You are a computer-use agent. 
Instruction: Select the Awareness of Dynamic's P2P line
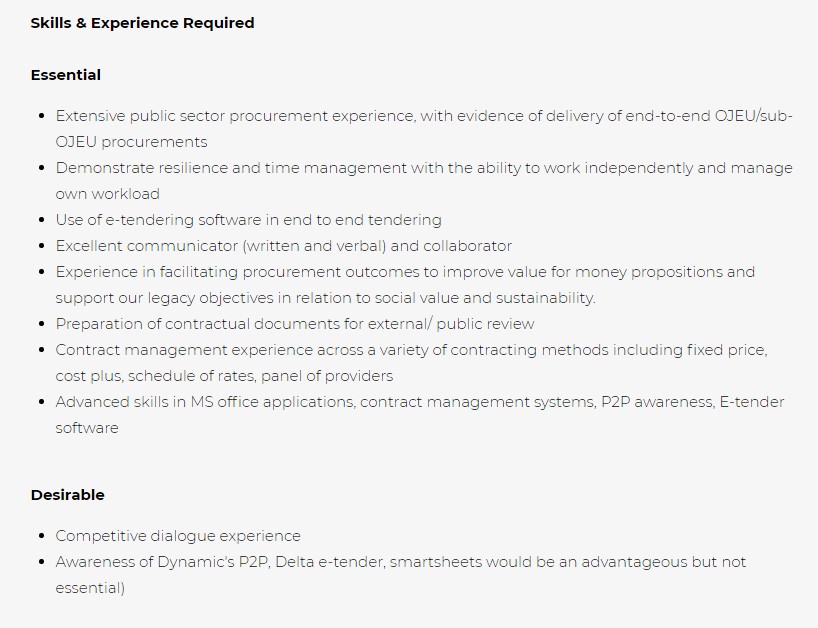coord(401,562)
